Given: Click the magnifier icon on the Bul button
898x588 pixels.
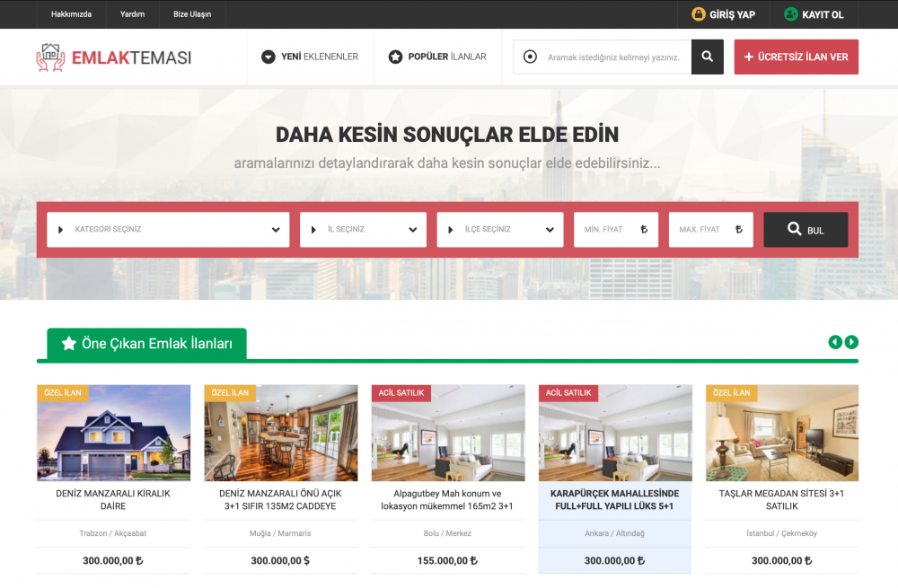Looking at the screenshot, I should [794, 228].
